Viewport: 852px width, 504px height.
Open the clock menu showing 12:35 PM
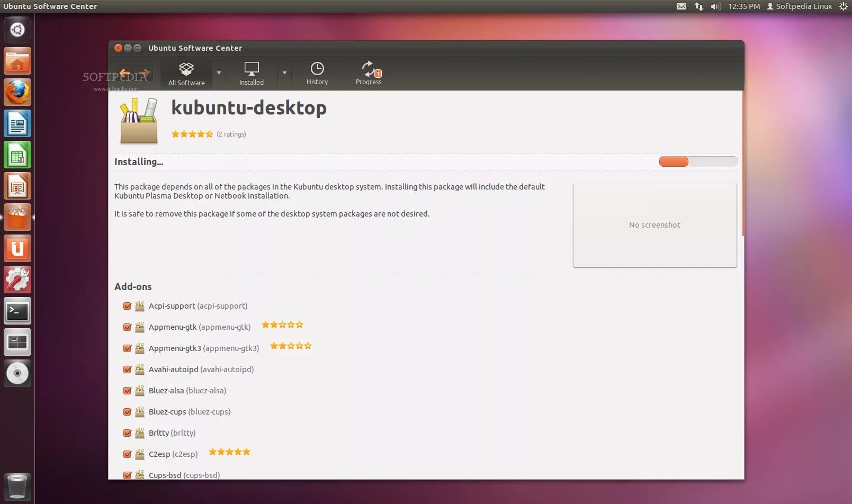[744, 6]
